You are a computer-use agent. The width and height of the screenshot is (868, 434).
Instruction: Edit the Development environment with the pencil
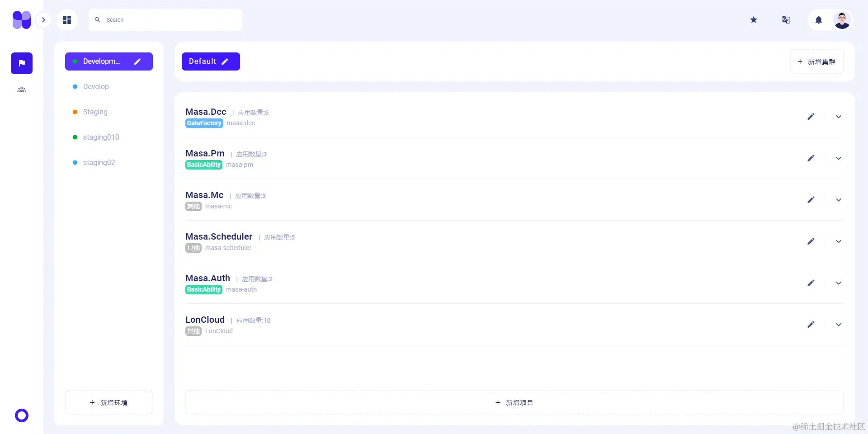(137, 61)
